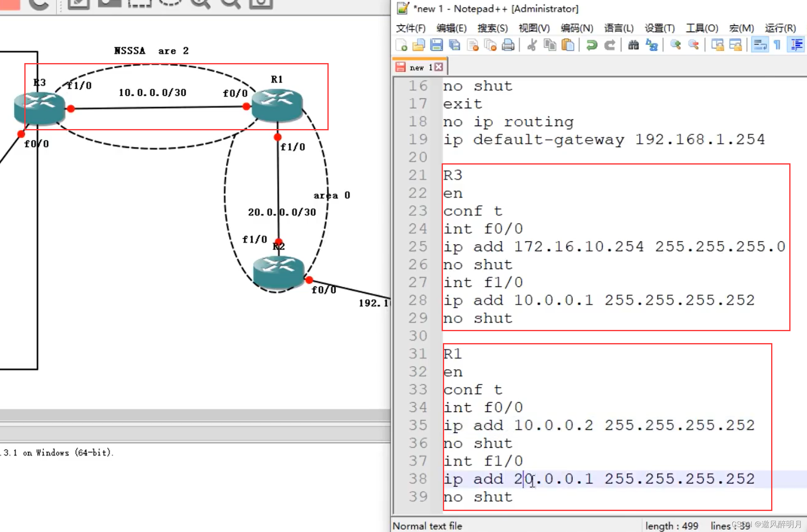Open Replace dialog toolbar icon
The width and height of the screenshot is (807, 532).
[x=652, y=45]
